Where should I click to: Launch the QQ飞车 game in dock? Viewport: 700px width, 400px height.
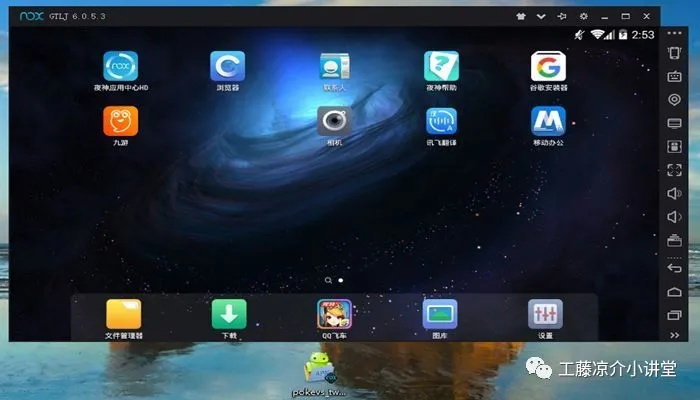click(x=334, y=314)
